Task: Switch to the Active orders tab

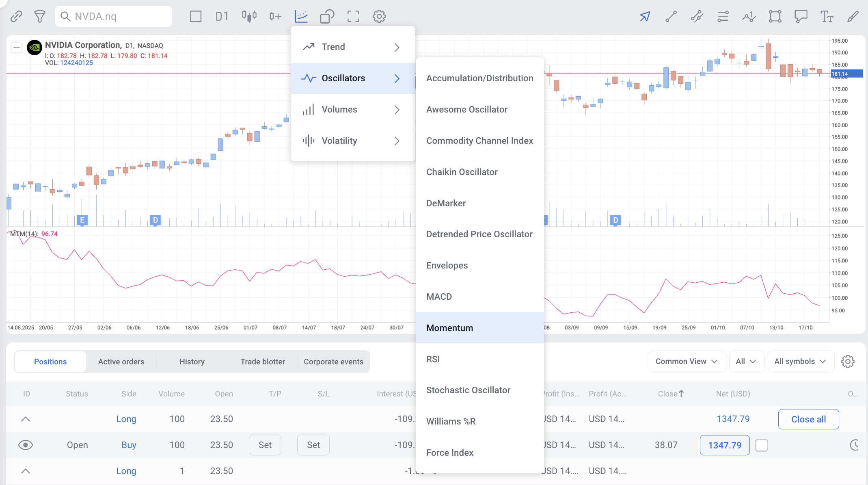Action: [121, 362]
